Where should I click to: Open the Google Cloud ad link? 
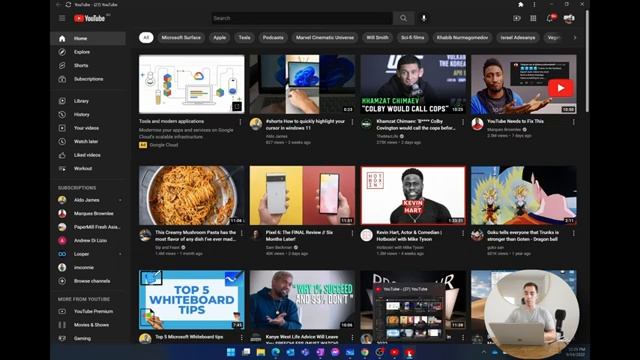point(164,145)
